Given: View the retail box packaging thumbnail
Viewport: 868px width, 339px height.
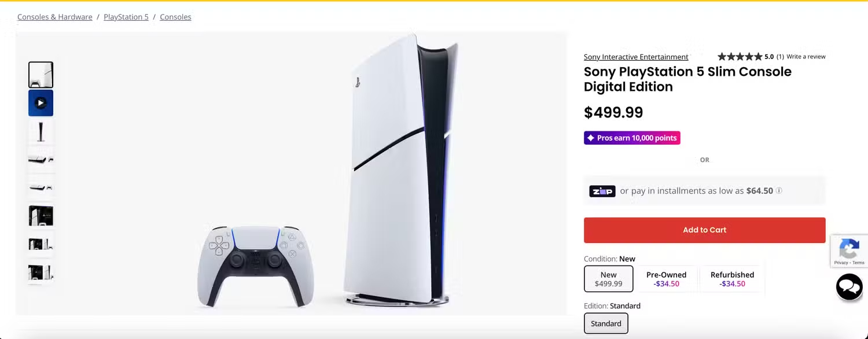Looking at the screenshot, I should 41,216.
